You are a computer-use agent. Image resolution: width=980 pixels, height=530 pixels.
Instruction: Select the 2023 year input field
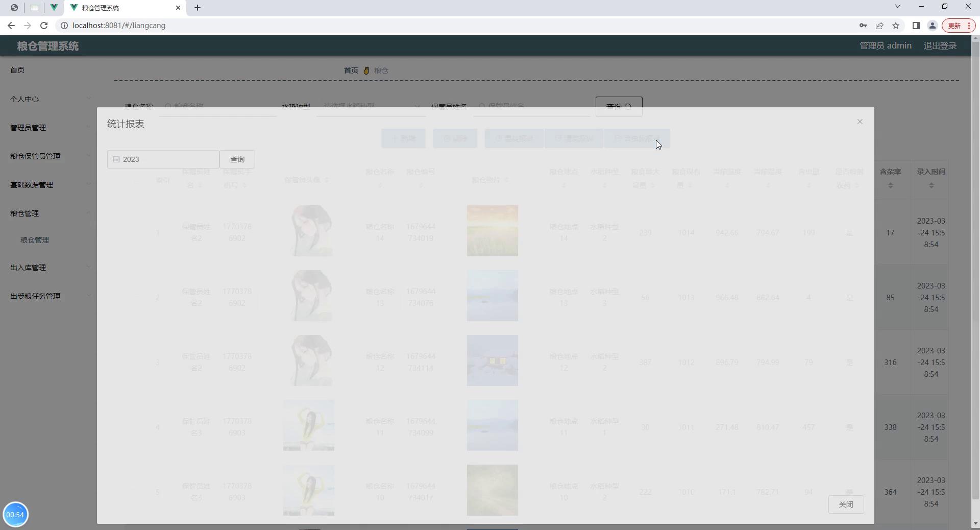point(163,159)
